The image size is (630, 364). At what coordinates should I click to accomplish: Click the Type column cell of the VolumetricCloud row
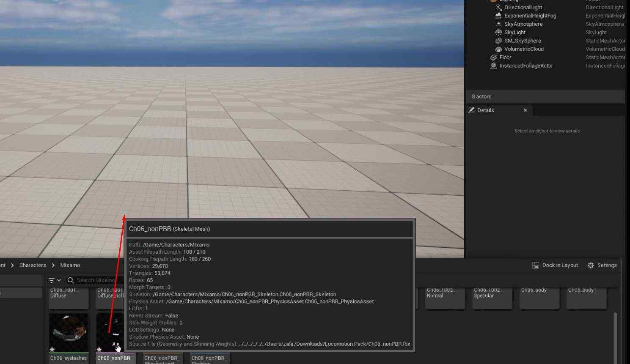coord(605,49)
